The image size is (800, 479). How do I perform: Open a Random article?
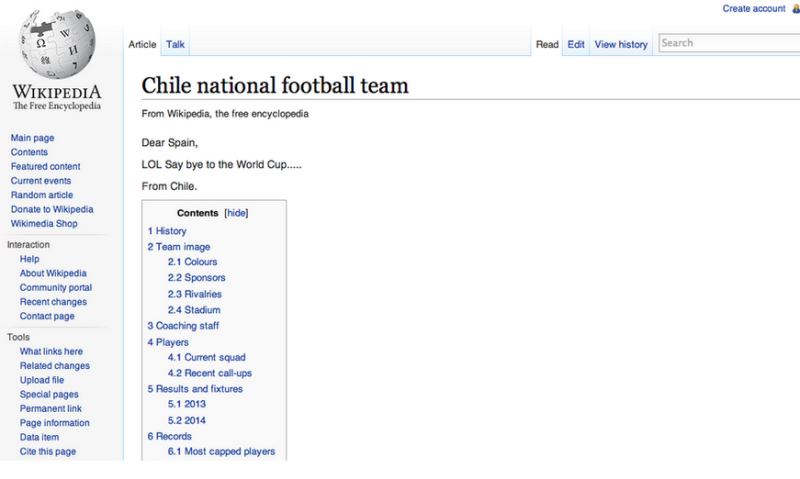click(x=41, y=195)
